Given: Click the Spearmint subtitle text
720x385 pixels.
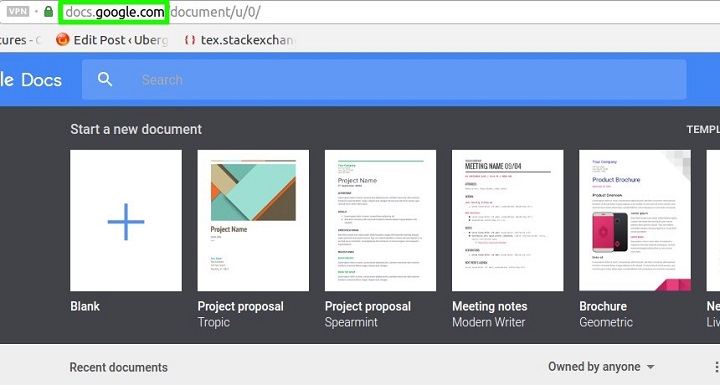Looking at the screenshot, I should (x=351, y=322).
